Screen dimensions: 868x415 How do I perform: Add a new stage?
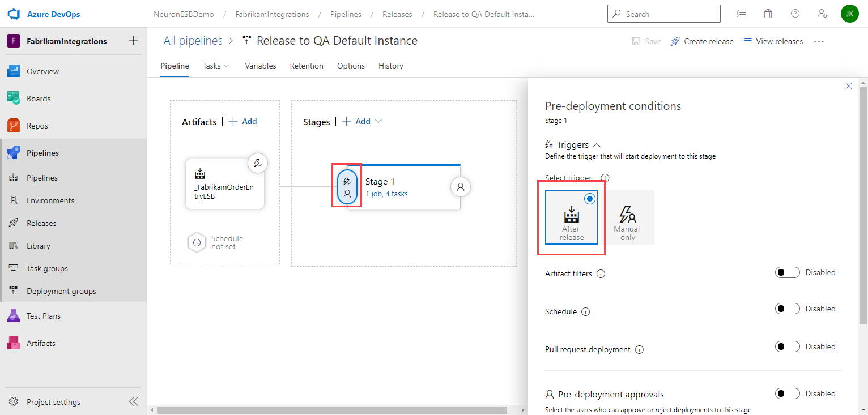point(356,121)
